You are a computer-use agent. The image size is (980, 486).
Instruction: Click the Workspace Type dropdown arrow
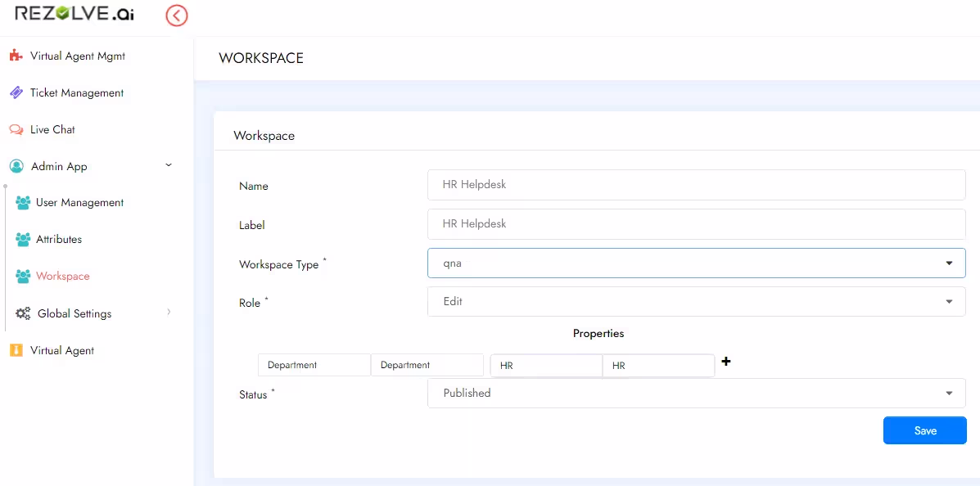coord(950,263)
